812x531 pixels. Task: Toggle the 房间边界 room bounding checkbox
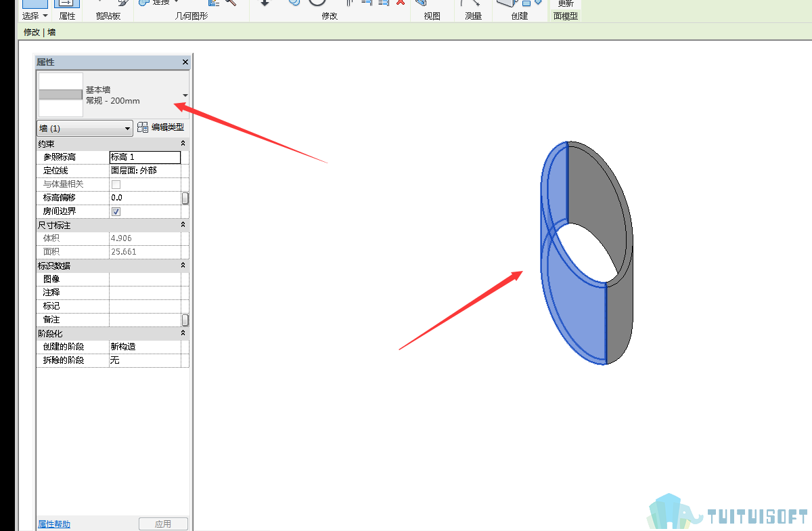coord(116,211)
